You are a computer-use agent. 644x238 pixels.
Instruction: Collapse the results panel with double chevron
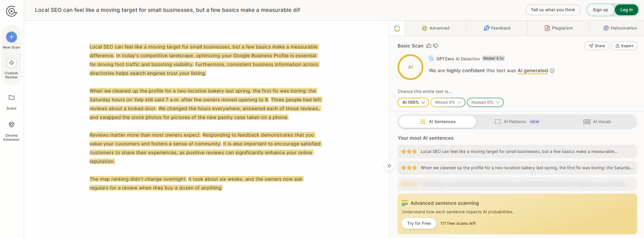pyautogui.click(x=389, y=166)
